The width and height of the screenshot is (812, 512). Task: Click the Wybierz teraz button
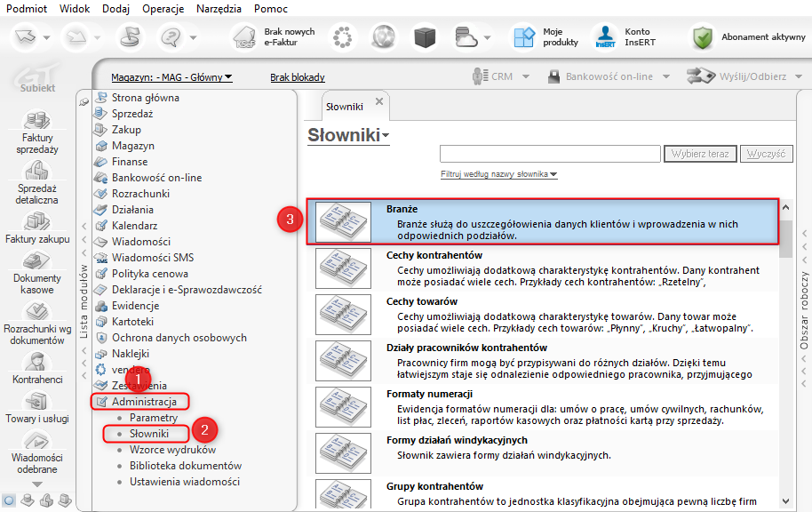[700, 154]
